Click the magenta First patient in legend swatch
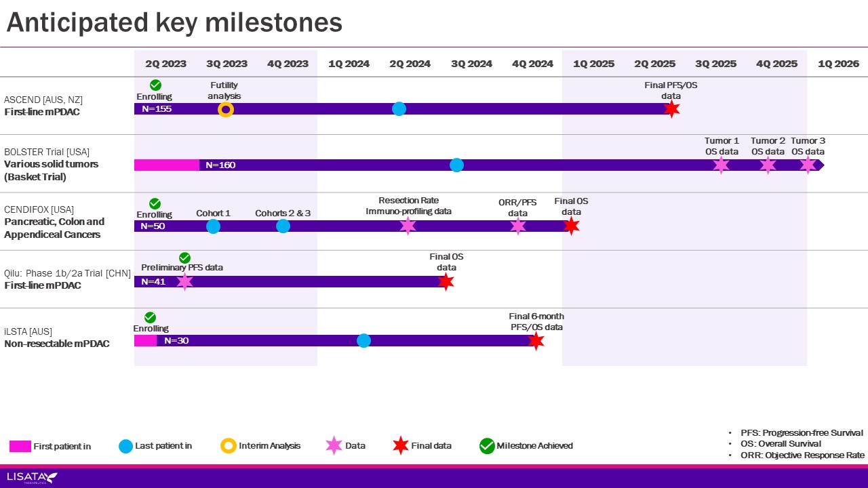The image size is (868, 488). [x=20, y=446]
